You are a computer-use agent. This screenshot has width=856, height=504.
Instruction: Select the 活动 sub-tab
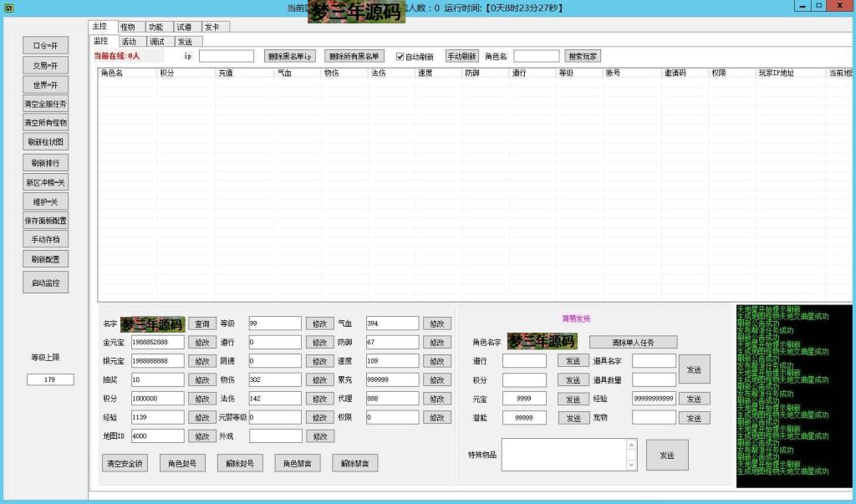coord(132,42)
